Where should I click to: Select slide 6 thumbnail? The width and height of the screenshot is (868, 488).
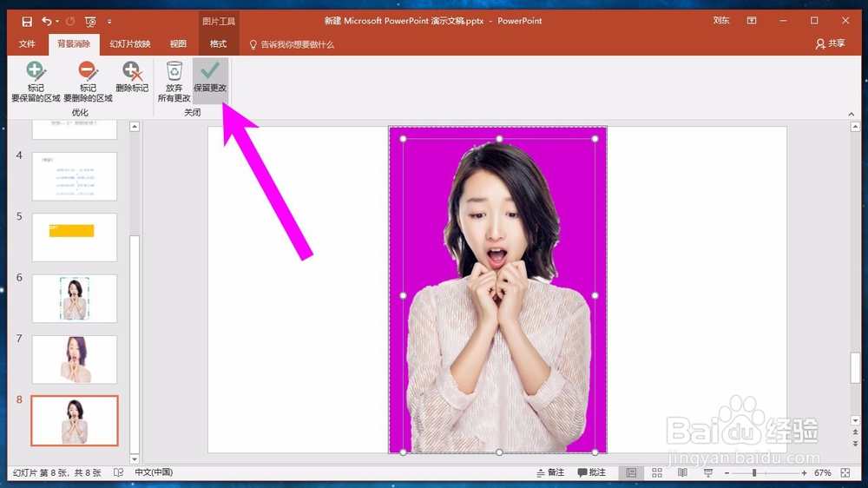click(x=74, y=298)
